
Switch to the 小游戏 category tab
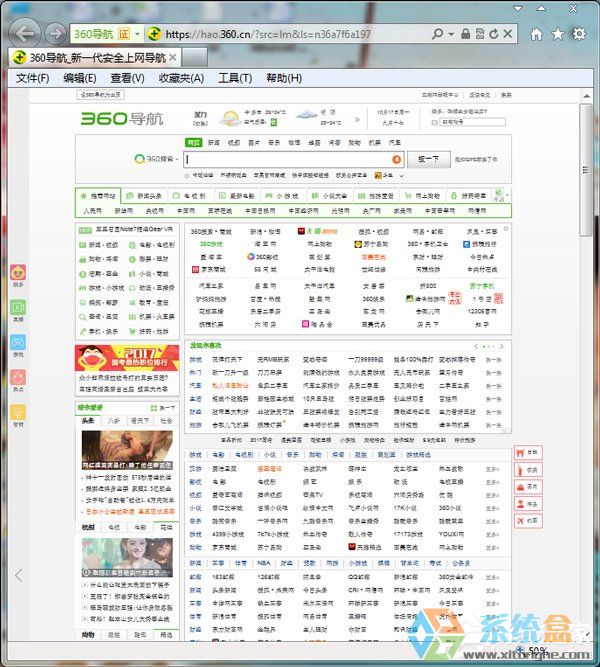283,196
